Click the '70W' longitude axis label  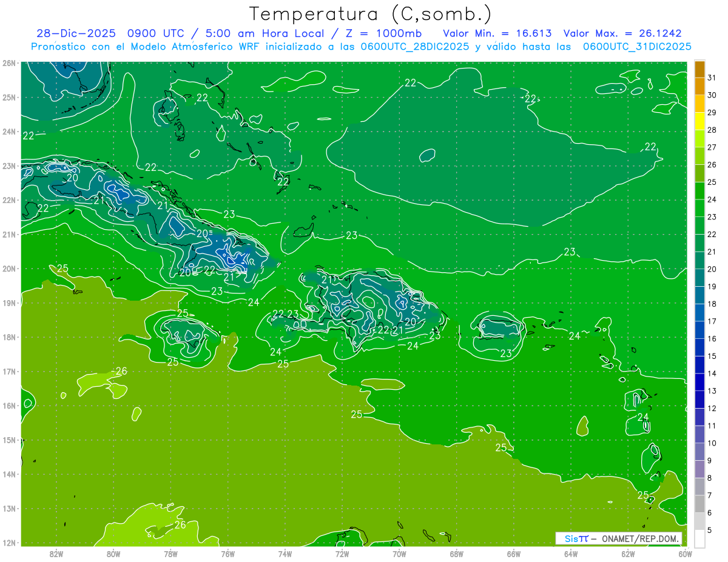click(x=399, y=554)
